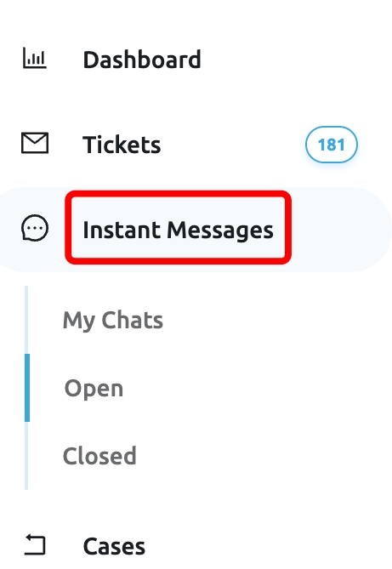This screenshot has height=569, width=392.
Task: Click the blue active indicator beside Open
Action: (27, 388)
